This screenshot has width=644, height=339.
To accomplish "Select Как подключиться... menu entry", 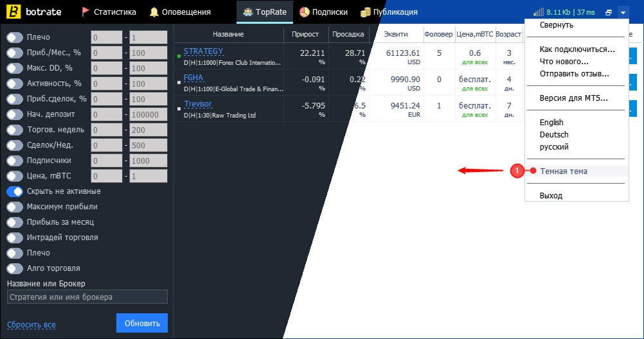I will tap(577, 49).
